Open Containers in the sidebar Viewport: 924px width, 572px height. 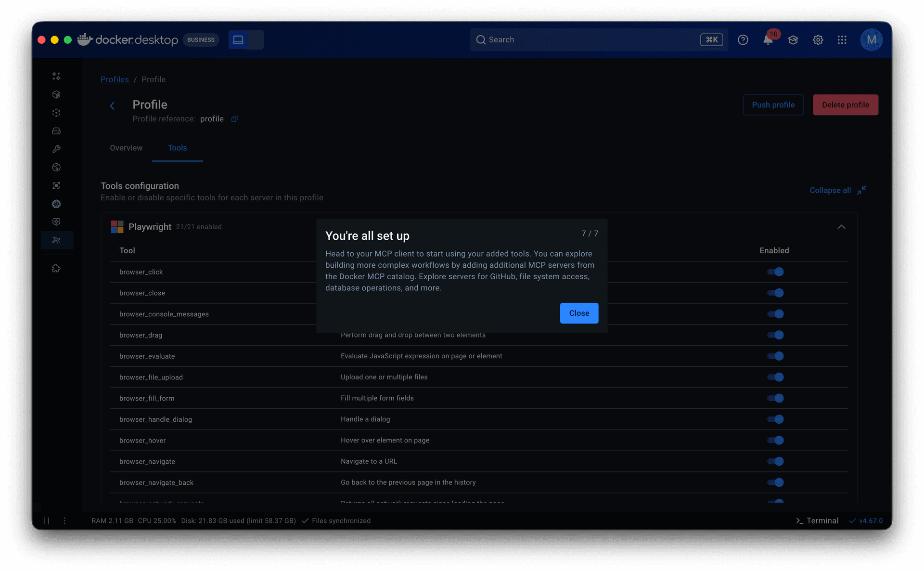(56, 94)
